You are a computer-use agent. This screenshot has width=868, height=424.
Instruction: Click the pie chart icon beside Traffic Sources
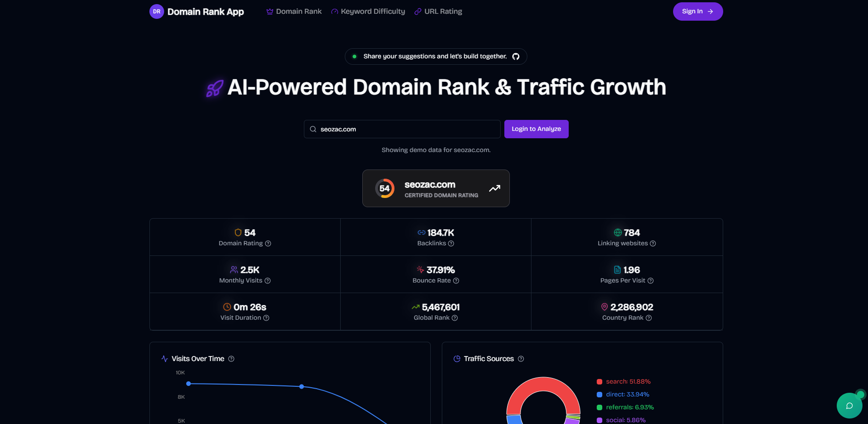456,358
